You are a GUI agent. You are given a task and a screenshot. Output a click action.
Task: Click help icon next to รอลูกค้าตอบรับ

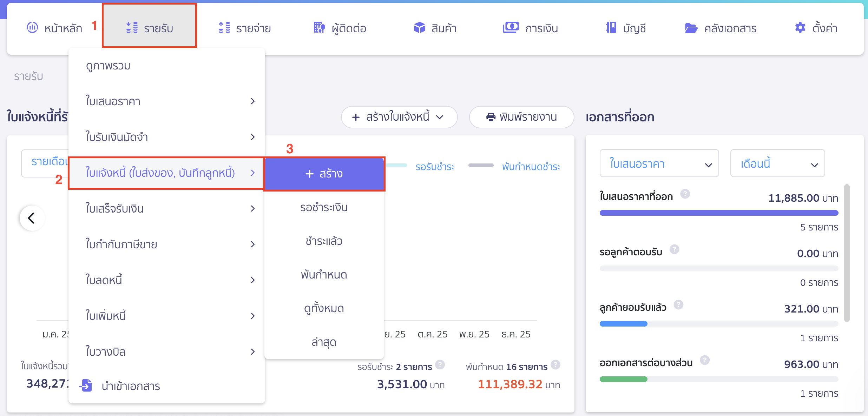[x=674, y=249]
